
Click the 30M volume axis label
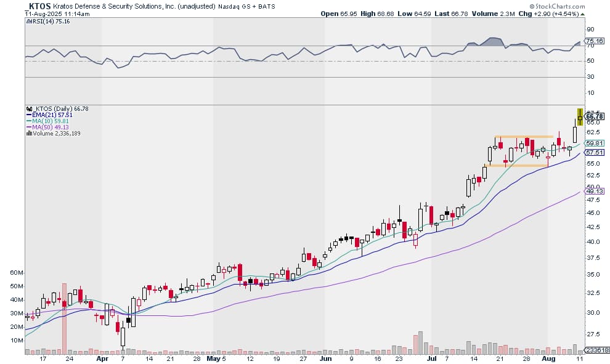[x=17, y=313]
